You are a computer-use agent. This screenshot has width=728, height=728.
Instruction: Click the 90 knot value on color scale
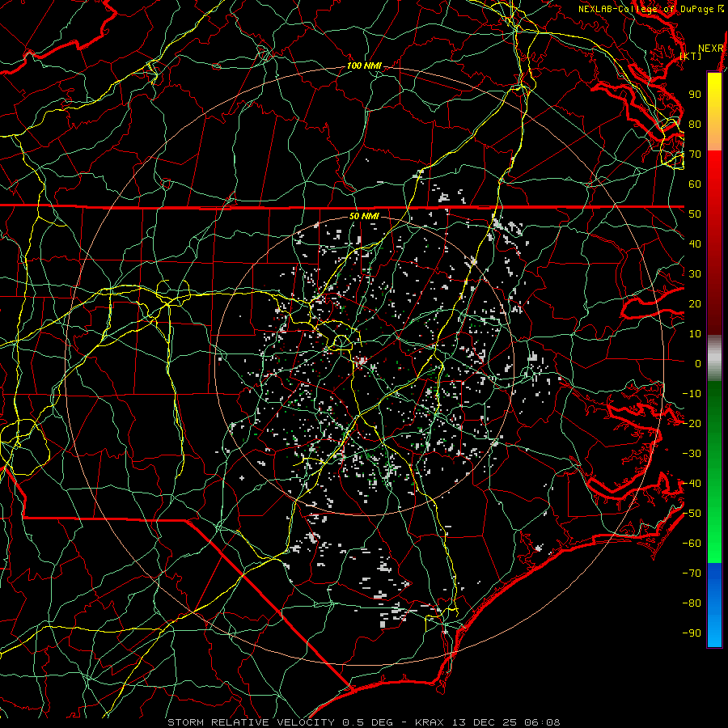click(x=695, y=95)
